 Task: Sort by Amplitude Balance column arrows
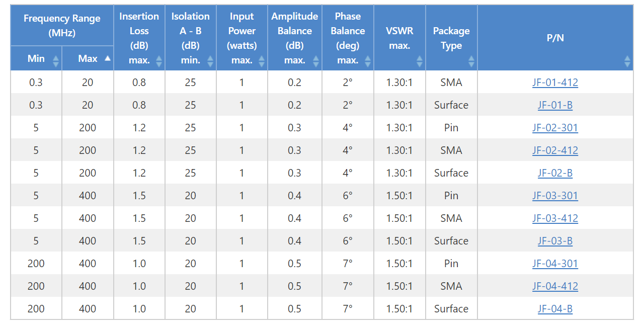[316, 61]
